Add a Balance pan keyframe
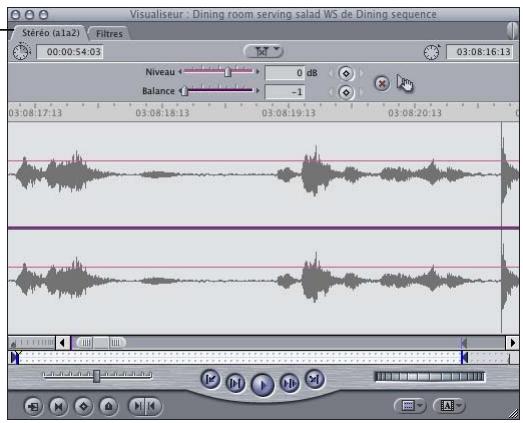523x423 pixels. (x=346, y=92)
